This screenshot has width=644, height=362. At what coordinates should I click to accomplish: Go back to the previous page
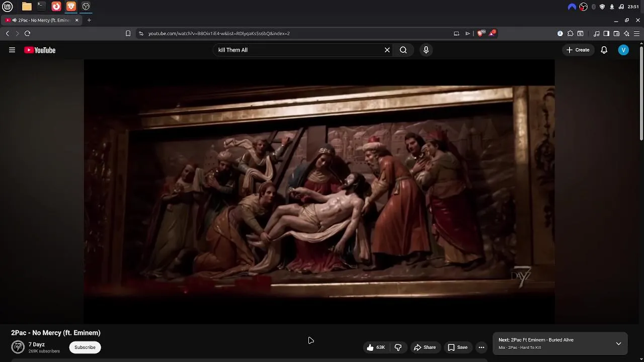pos(8,33)
